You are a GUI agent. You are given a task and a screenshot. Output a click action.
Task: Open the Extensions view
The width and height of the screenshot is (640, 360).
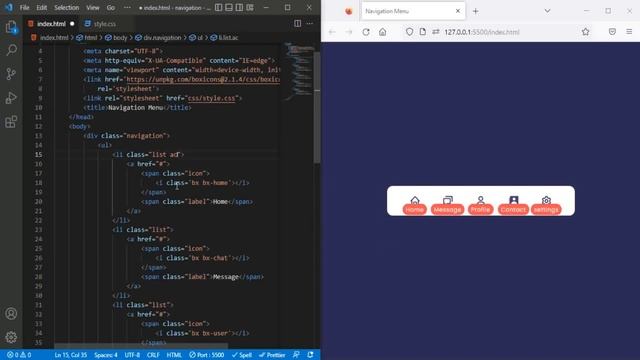click(x=11, y=122)
